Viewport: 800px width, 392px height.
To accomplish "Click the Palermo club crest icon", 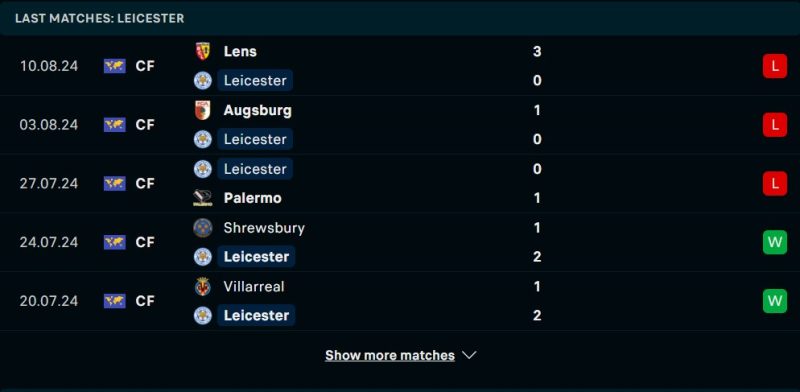I will pyautogui.click(x=203, y=198).
